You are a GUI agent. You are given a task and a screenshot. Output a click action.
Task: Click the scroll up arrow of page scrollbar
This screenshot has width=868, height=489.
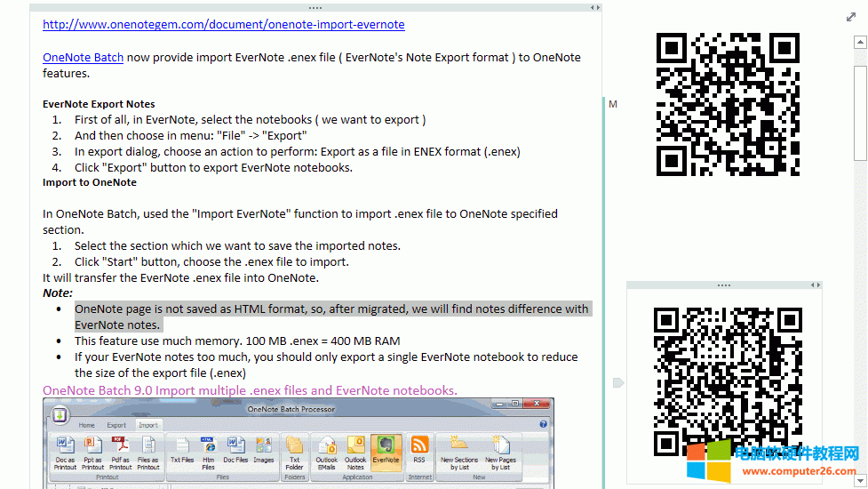pyautogui.click(x=860, y=42)
